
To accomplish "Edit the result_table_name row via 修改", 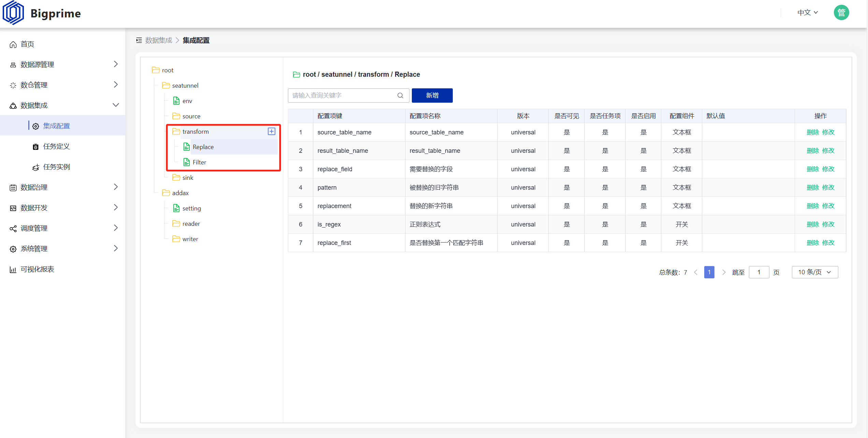I will click(x=828, y=151).
